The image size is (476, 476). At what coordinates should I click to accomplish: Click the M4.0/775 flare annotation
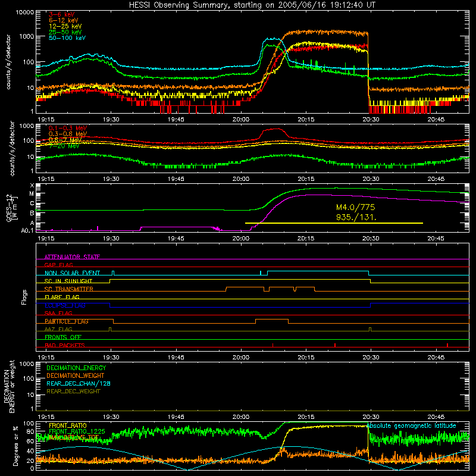click(355, 207)
